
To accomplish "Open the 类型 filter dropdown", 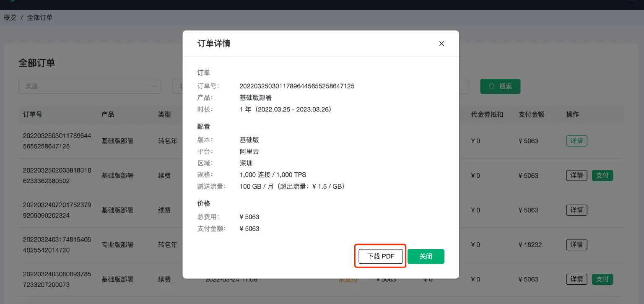I will pos(90,86).
